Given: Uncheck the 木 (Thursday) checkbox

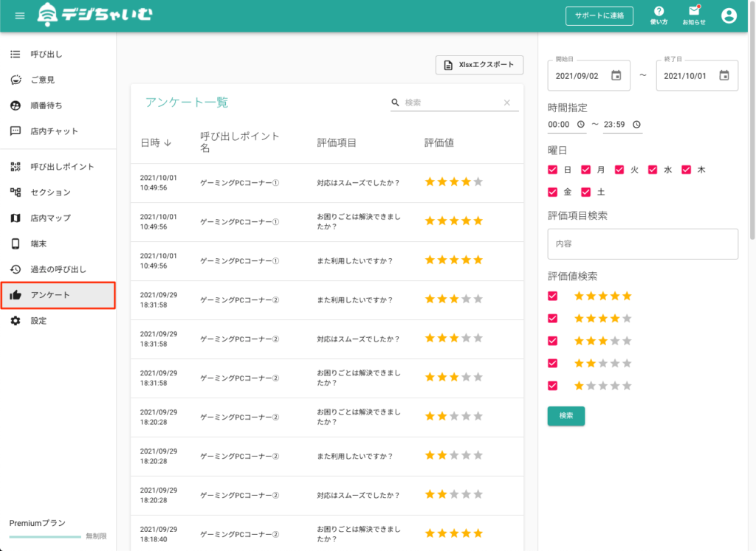Looking at the screenshot, I should pos(686,170).
